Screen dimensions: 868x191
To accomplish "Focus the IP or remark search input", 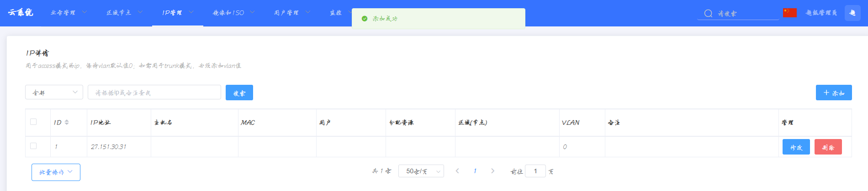I will pyautogui.click(x=154, y=93).
